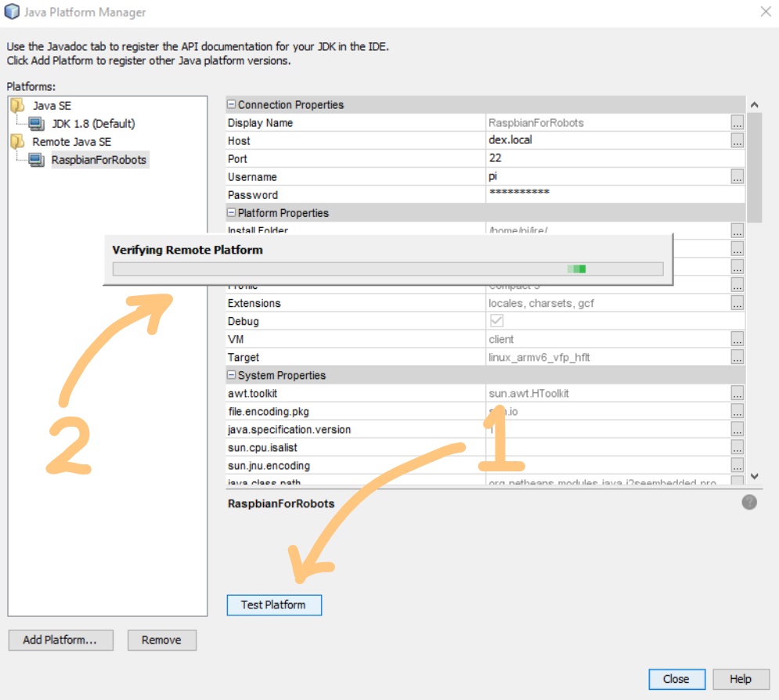Screen dimensions: 779x700
Task: Click the sun.cpu.isalist property name
Action: 262,448
